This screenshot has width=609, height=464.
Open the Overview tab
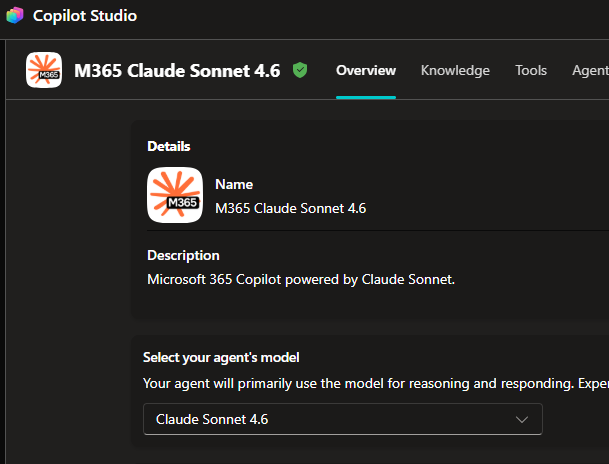click(366, 70)
